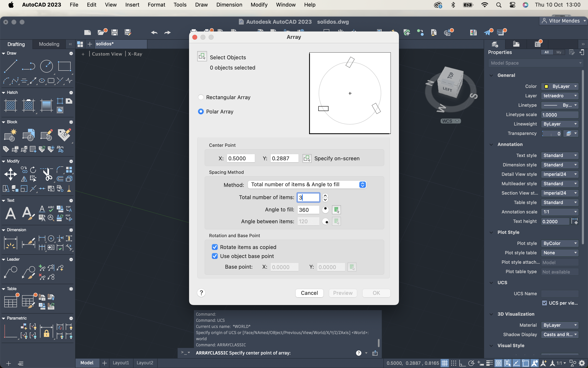Image resolution: width=588 pixels, height=368 pixels.
Task: Uncheck Use object base point
Action: click(215, 256)
